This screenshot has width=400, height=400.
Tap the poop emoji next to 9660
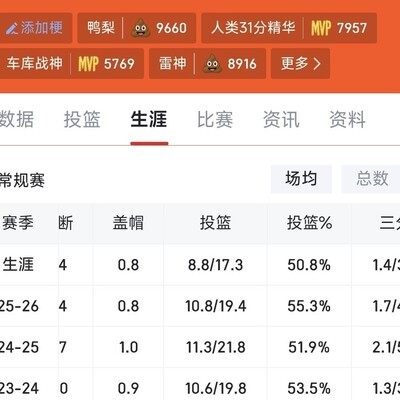[x=140, y=28]
